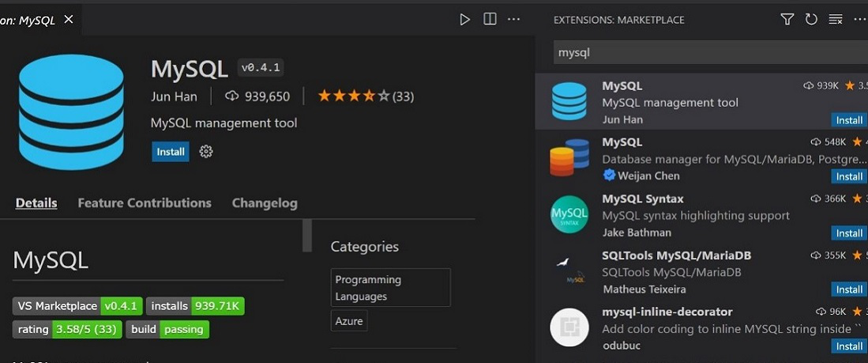The height and width of the screenshot is (363, 868).
Task: Select the MySQL by Weijan Chen item
Action: (702, 158)
